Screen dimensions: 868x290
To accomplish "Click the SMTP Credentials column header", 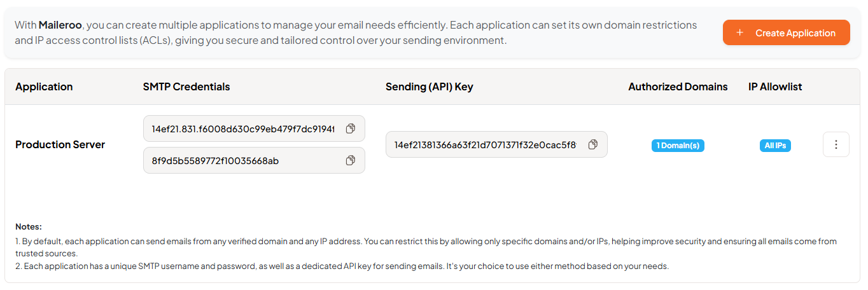I will [186, 86].
